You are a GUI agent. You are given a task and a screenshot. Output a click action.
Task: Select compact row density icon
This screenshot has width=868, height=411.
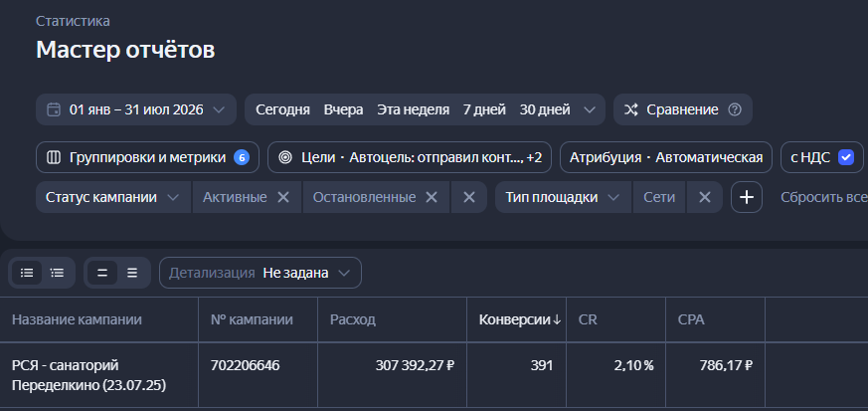pyautogui.click(x=102, y=273)
